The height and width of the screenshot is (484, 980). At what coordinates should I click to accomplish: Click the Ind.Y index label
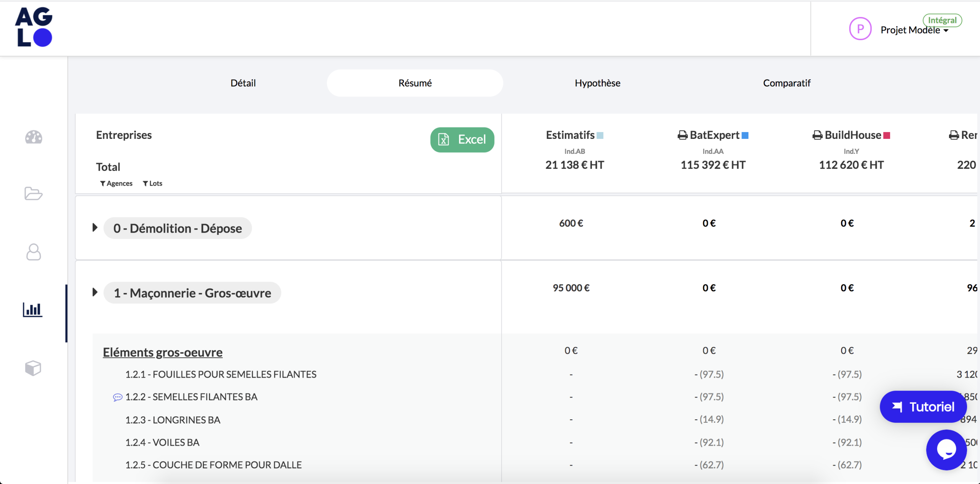point(851,152)
